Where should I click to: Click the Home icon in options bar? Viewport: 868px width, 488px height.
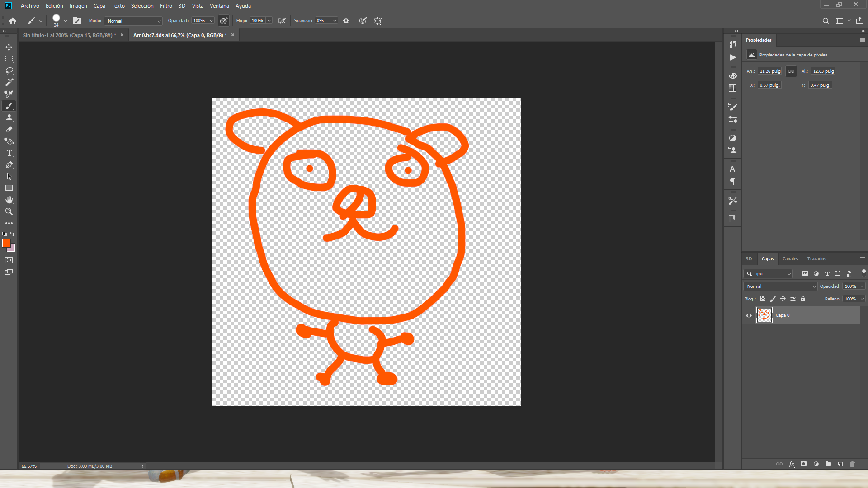[x=13, y=21]
